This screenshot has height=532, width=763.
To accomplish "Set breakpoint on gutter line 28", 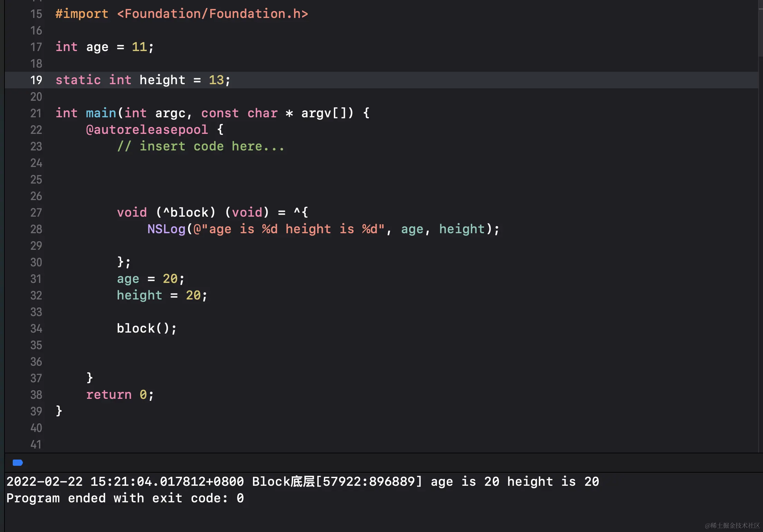I will tap(36, 229).
